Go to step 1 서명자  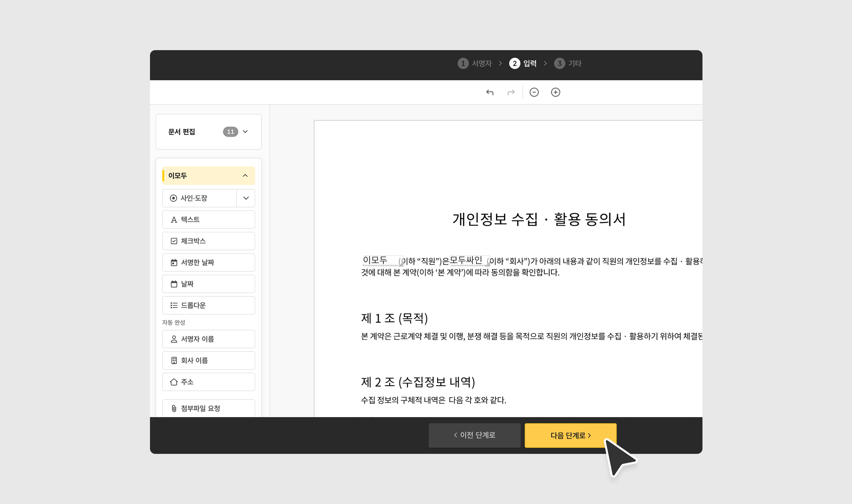pyautogui.click(x=475, y=63)
